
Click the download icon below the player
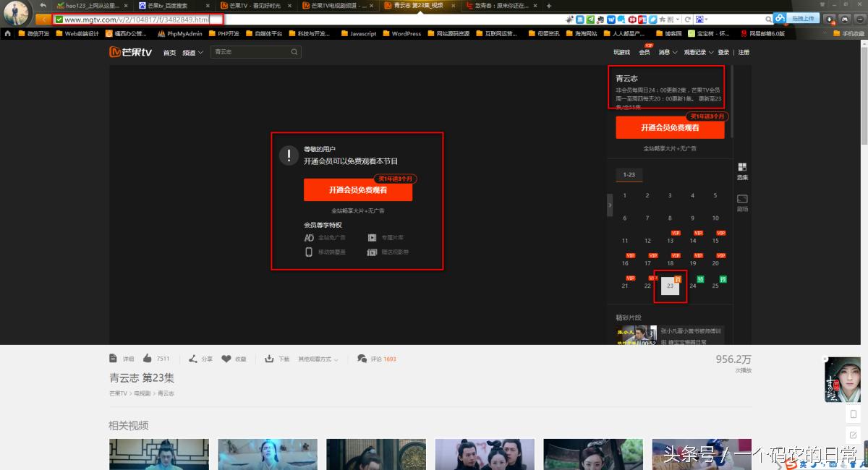[x=270, y=359]
